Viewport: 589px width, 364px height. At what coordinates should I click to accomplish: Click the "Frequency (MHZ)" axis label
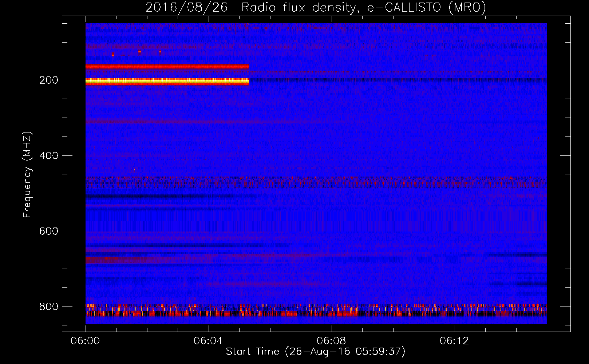point(27,175)
